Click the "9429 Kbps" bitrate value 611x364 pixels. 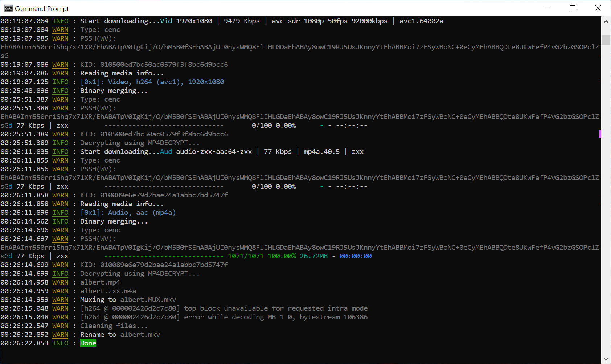(242, 21)
